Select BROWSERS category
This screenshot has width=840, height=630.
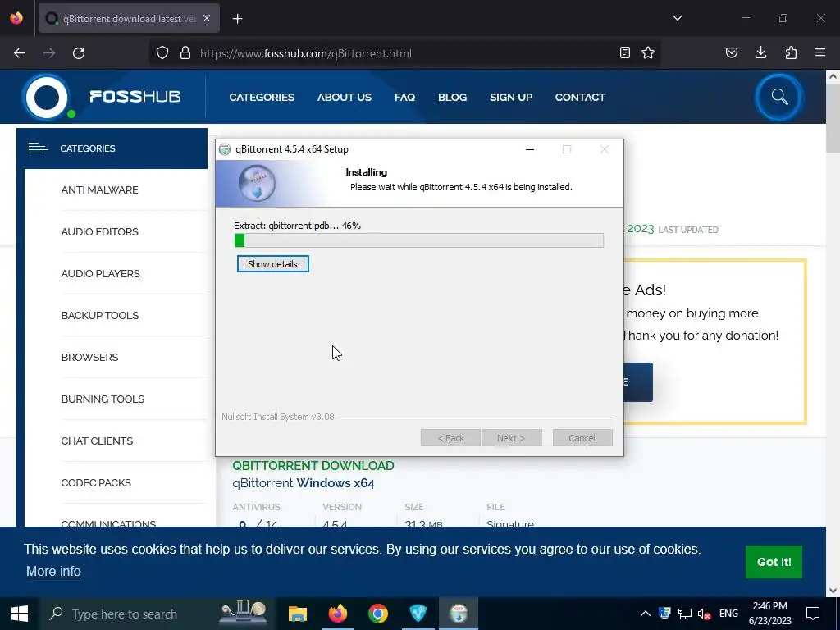(89, 358)
